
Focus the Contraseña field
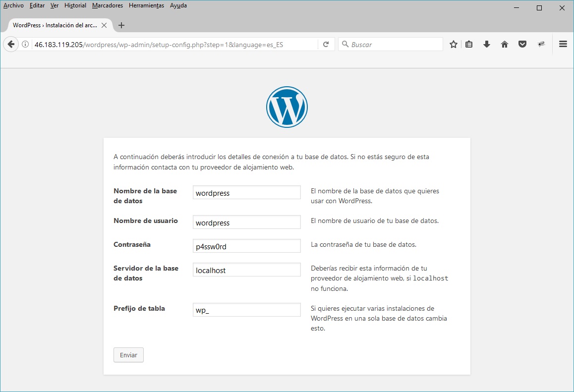click(247, 246)
